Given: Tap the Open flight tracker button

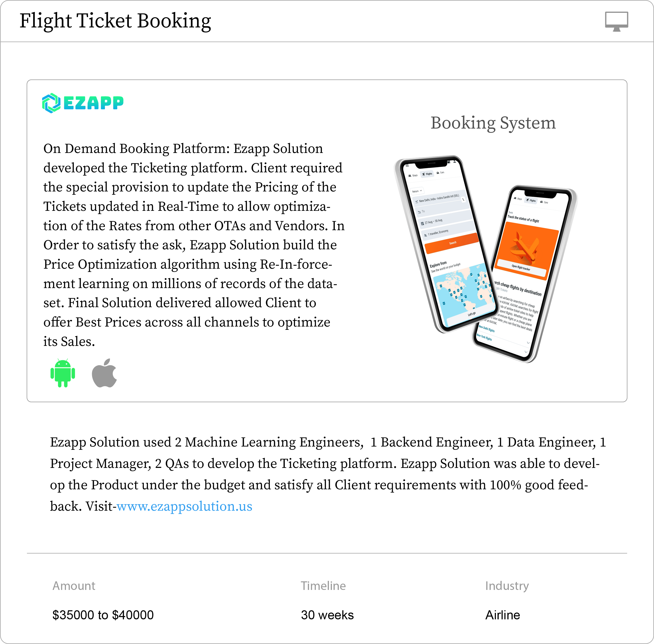Looking at the screenshot, I should coord(521,268).
